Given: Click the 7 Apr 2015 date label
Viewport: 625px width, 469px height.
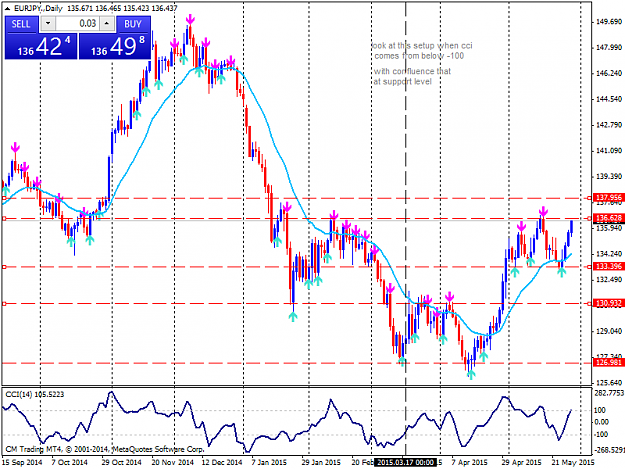Looking at the screenshot, I should pos(470,462).
